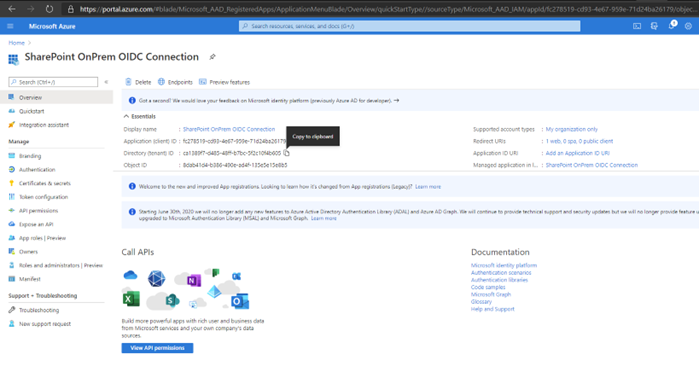Image resolution: width=699 pixels, height=378 pixels.
Task: Click the browser forward arrow
Action: point(30,9)
